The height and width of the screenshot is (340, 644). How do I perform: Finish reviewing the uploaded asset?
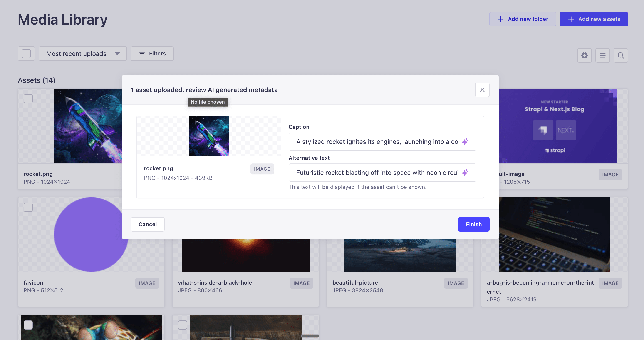(473, 224)
